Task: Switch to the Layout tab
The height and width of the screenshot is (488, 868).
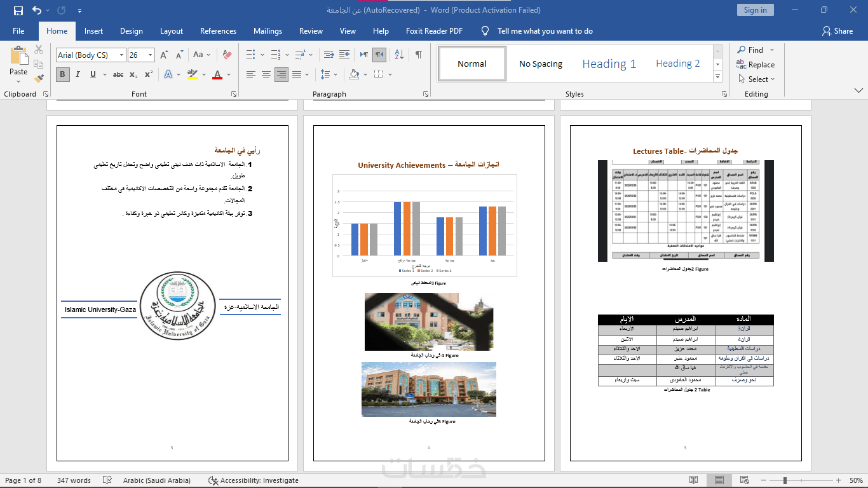Action: click(172, 31)
